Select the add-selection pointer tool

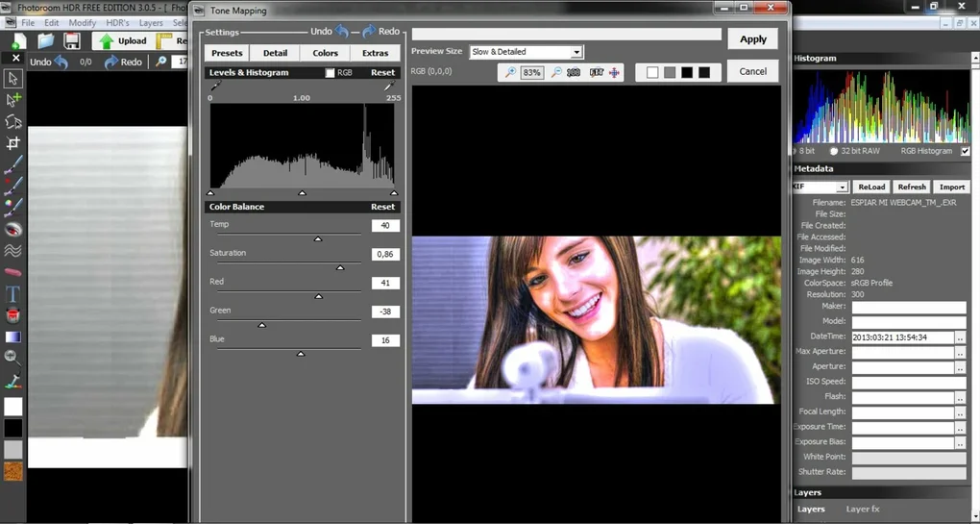pyautogui.click(x=13, y=99)
